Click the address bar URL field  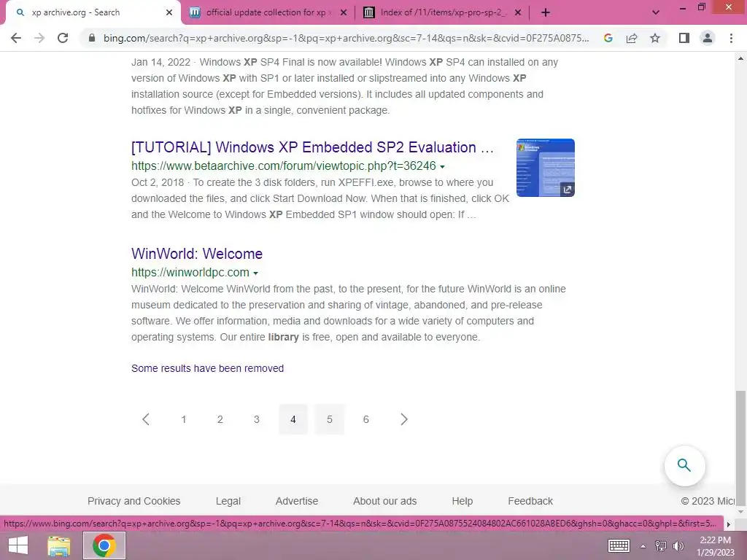345,38
